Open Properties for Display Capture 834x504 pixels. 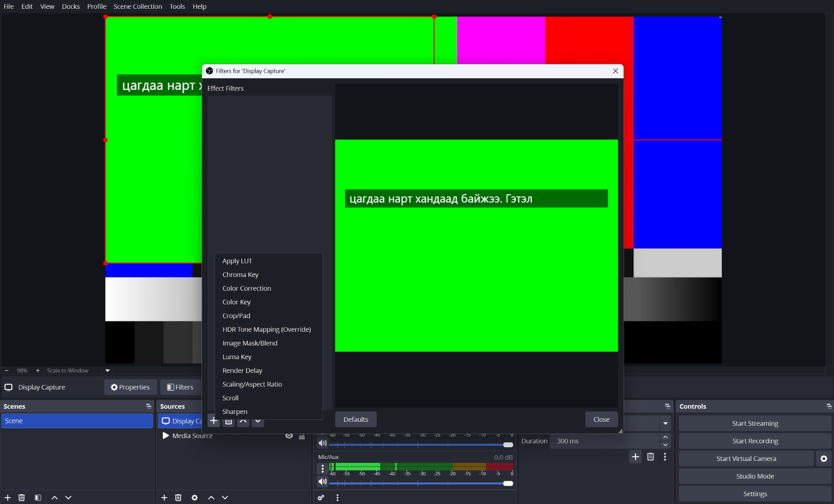tap(130, 387)
